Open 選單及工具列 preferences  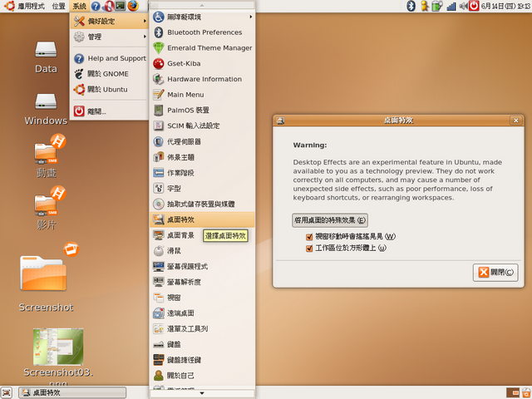click(202, 329)
